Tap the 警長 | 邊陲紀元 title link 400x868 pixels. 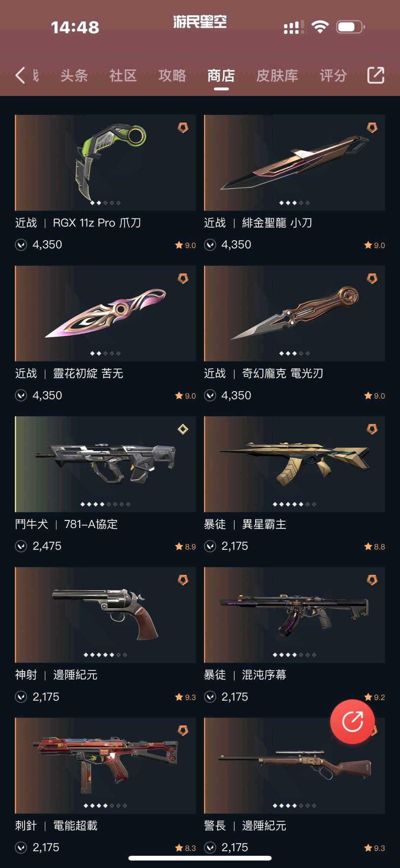tap(245, 826)
